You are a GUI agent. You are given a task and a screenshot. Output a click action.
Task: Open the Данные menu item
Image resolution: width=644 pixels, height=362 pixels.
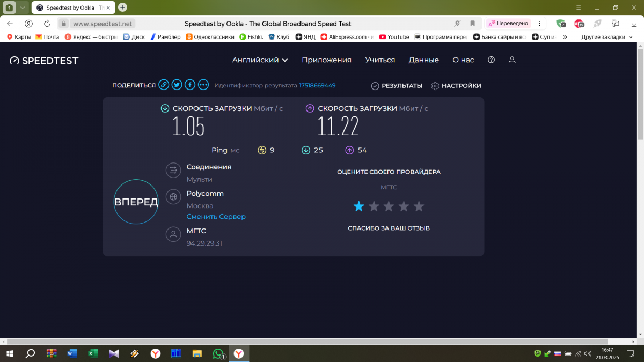(x=424, y=60)
